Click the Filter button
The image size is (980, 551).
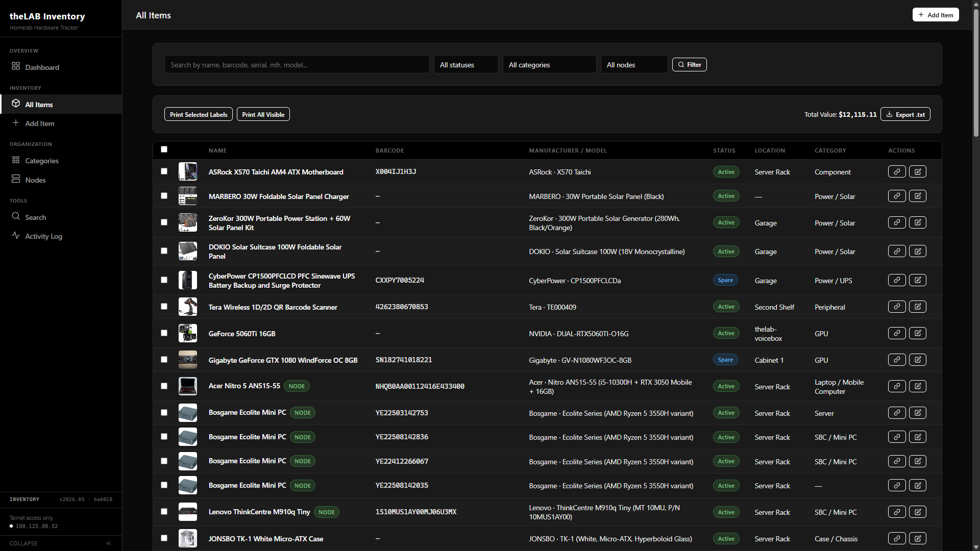pyautogui.click(x=689, y=65)
